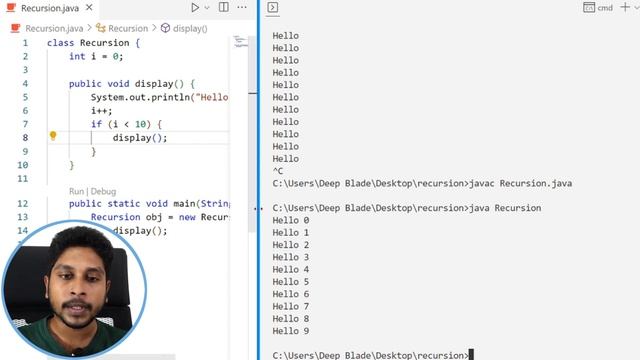Image resolution: width=640 pixels, height=360 pixels.
Task: Add a new terminal with plus icon
Action: (x=624, y=7)
